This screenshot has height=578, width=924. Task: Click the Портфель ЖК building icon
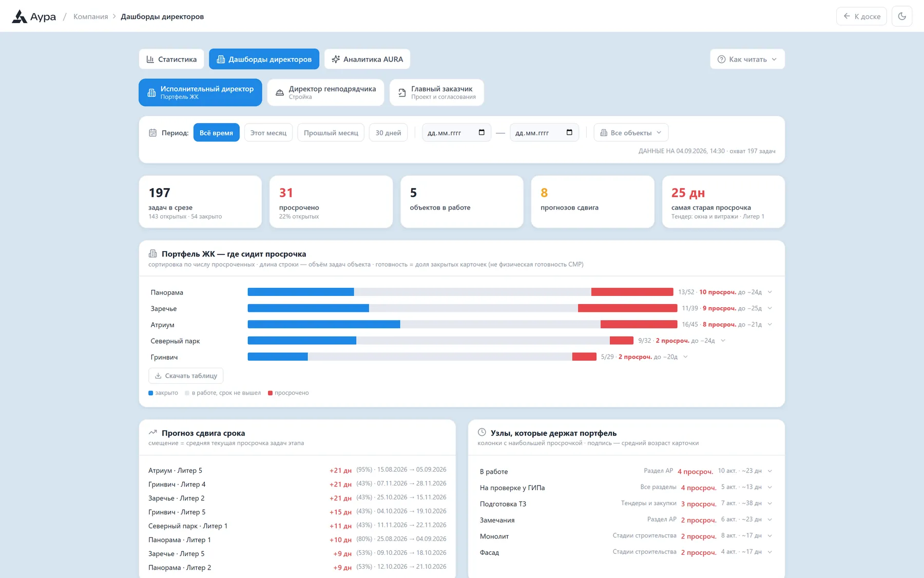(x=152, y=254)
